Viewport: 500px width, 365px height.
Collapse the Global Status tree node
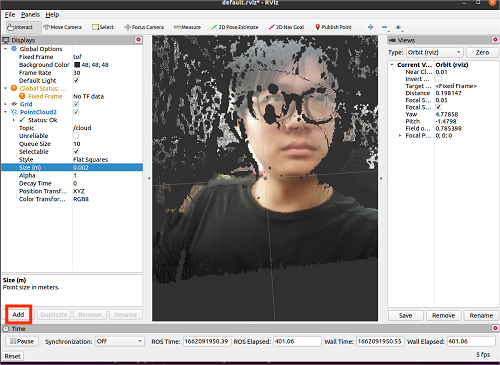point(6,88)
